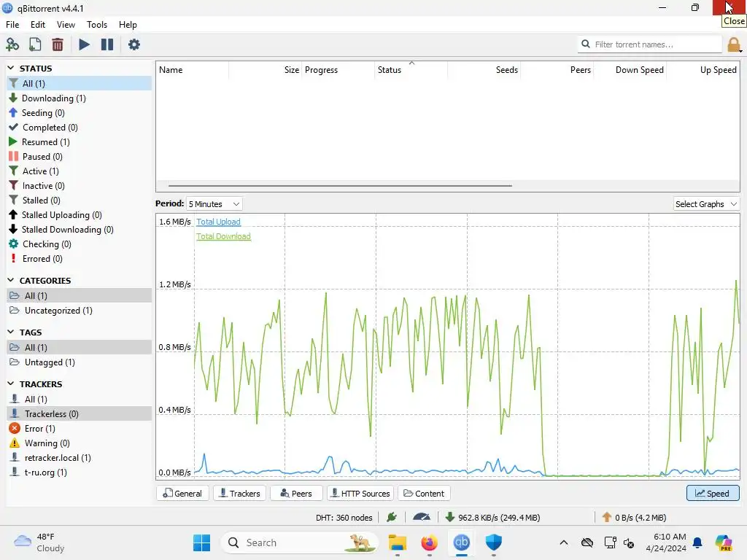Select the Checking (0) filter
This screenshot has width=747, height=560.
coord(79,244)
